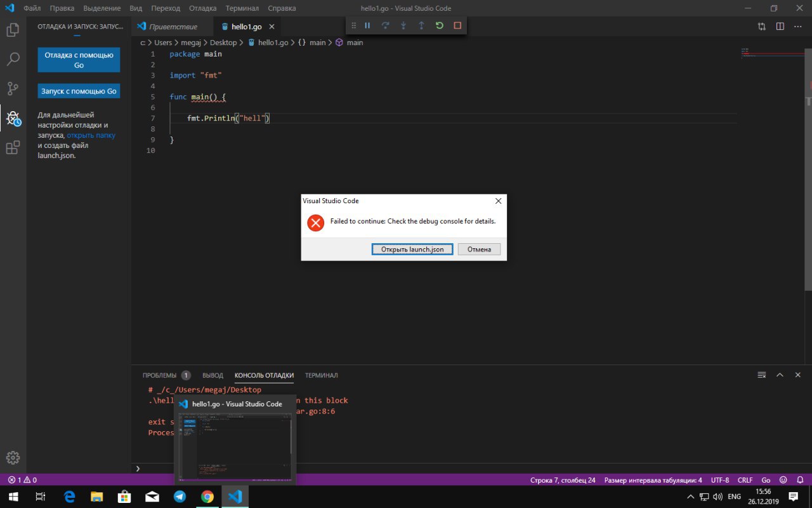Maximize the bottom panel with chevron
The image size is (812, 508).
point(780,375)
